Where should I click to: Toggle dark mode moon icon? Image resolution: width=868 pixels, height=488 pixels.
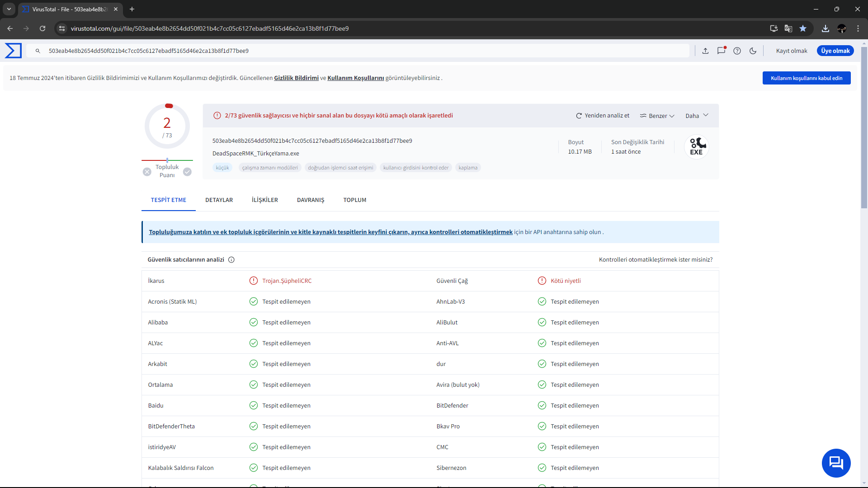pyautogui.click(x=753, y=51)
